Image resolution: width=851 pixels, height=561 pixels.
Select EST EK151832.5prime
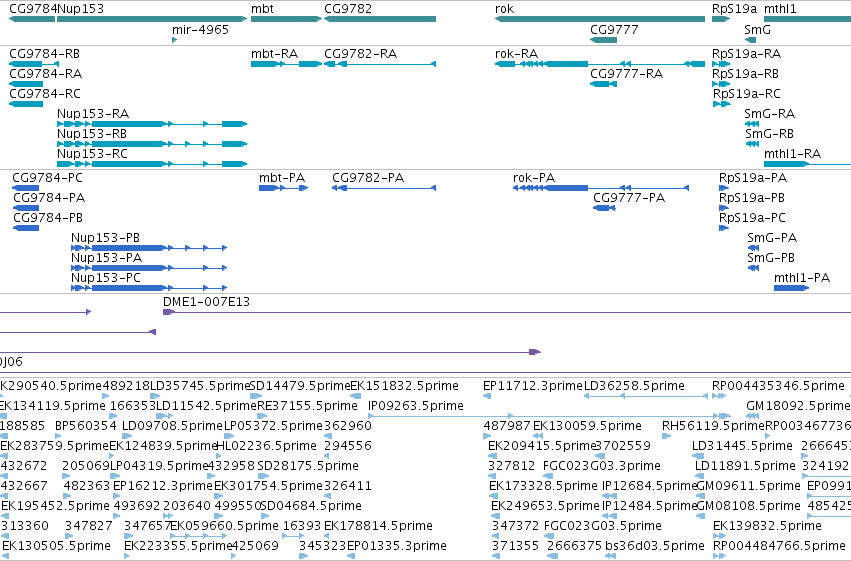click(356, 396)
